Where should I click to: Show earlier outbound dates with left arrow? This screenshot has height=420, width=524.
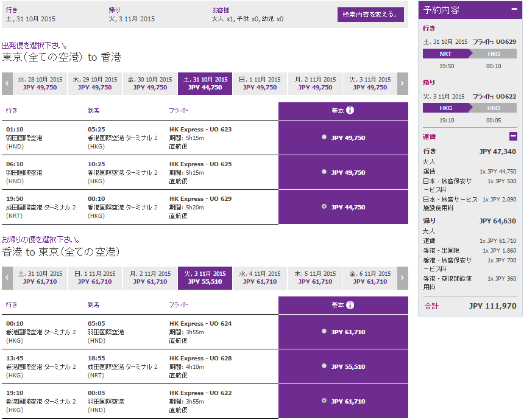[x=7, y=84]
